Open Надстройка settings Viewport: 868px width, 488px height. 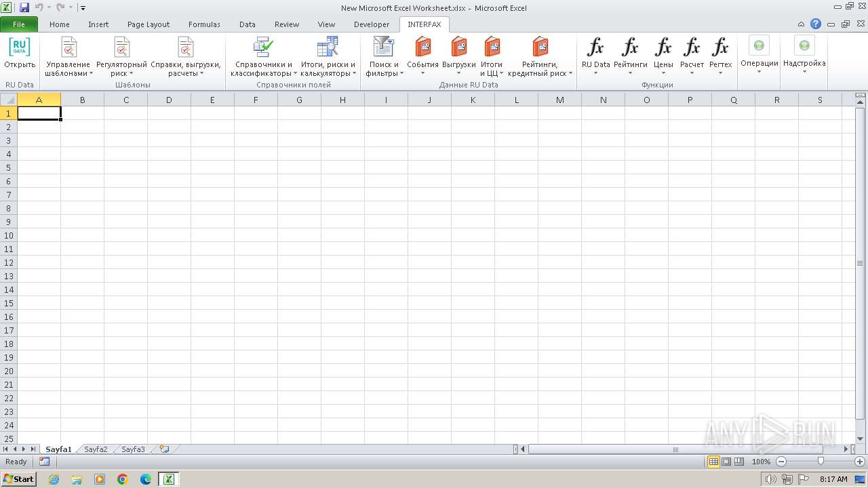point(804,54)
